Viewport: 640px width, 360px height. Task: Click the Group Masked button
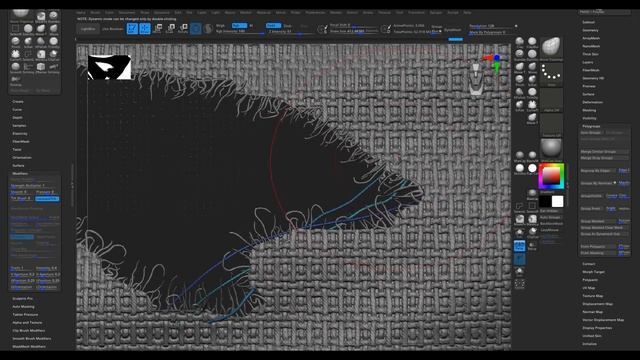pos(599,221)
